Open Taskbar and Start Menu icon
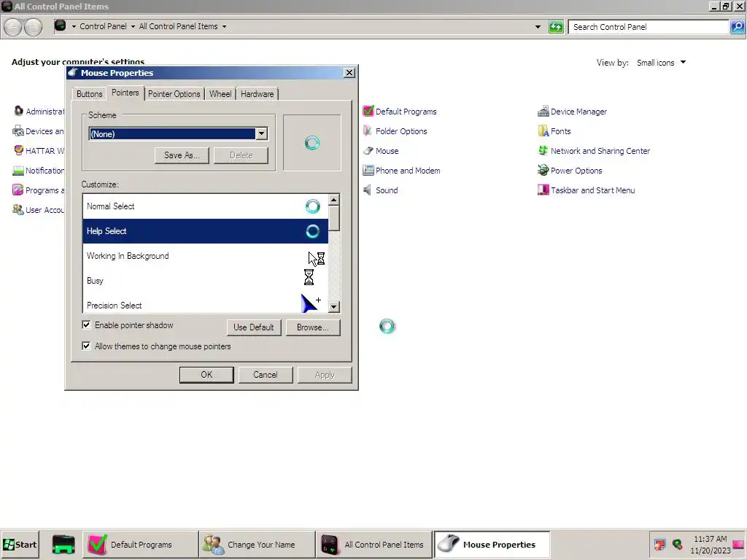747x560 pixels. [543, 190]
